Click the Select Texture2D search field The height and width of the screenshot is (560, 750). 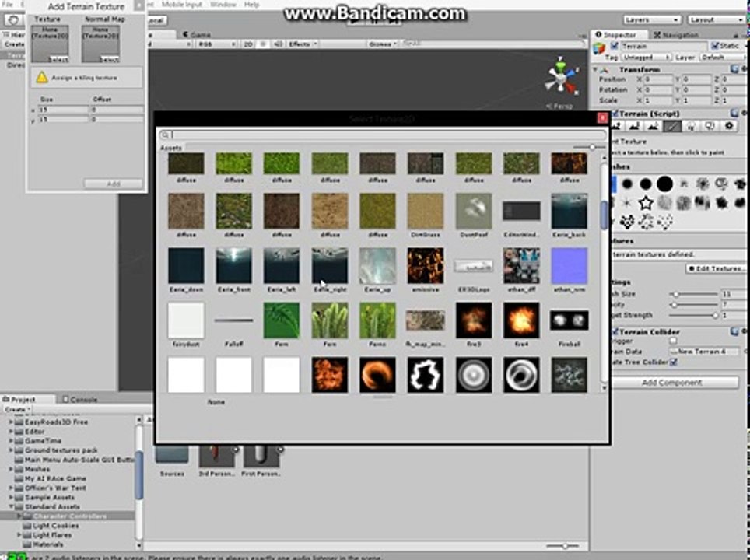[384, 135]
